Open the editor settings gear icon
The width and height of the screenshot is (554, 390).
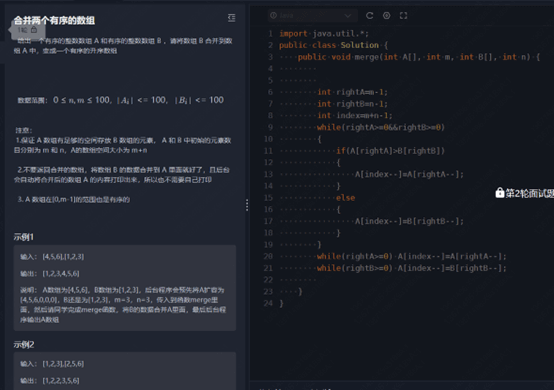pyautogui.click(x=387, y=16)
